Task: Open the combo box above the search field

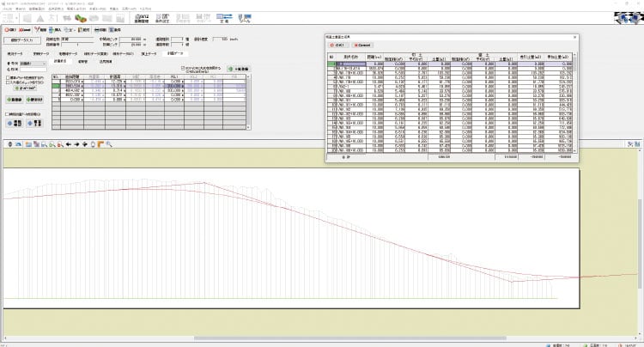Action: pyautogui.click(x=33, y=64)
